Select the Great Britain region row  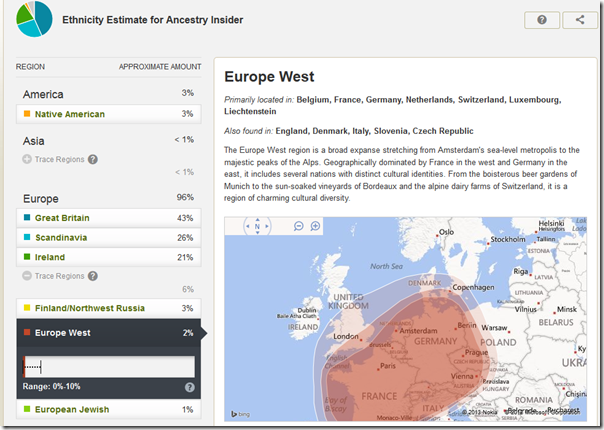coord(109,218)
